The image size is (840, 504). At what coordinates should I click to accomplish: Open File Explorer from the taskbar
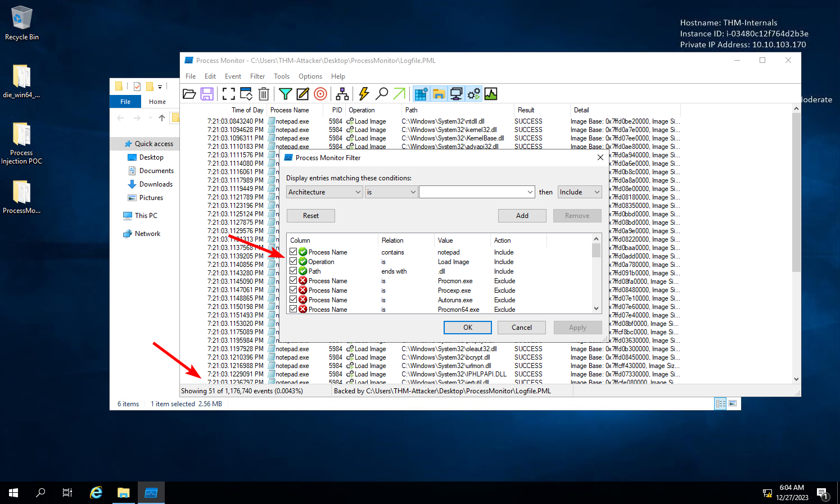click(x=124, y=493)
